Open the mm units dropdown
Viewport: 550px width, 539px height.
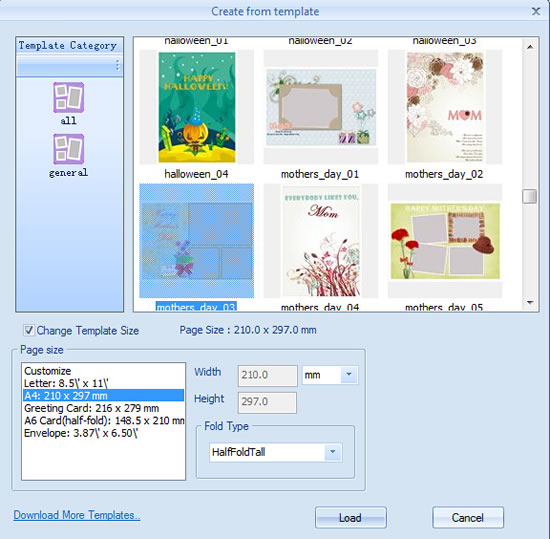[x=348, y=375]
